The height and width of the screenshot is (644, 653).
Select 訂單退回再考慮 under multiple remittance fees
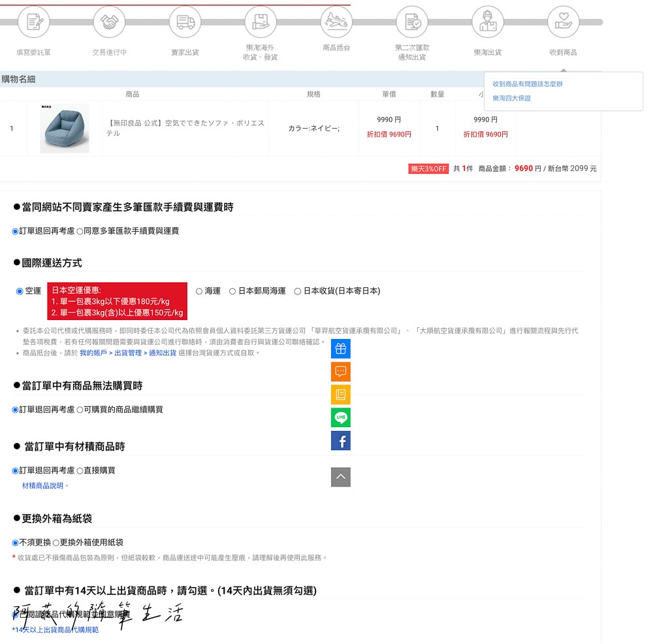pos(16,231)
